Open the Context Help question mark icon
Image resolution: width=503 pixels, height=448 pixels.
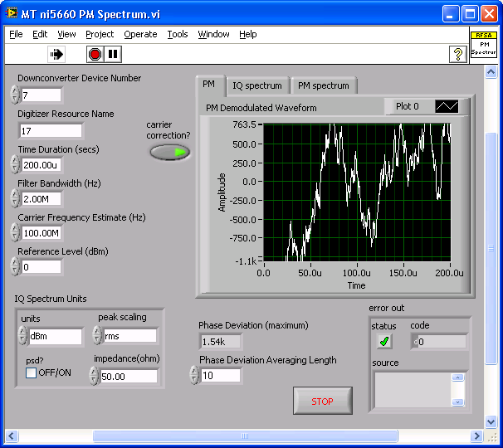pos(457,54)
